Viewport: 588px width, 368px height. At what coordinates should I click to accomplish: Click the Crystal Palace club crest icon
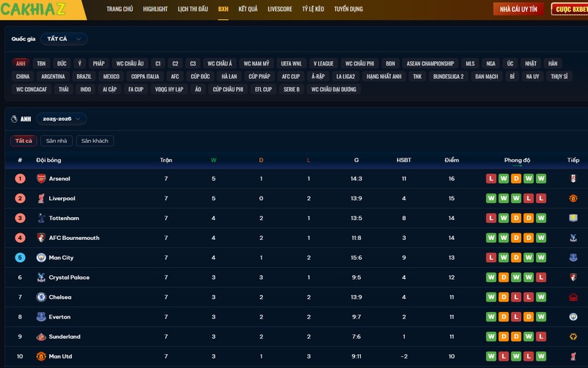(x=41, y=277)
